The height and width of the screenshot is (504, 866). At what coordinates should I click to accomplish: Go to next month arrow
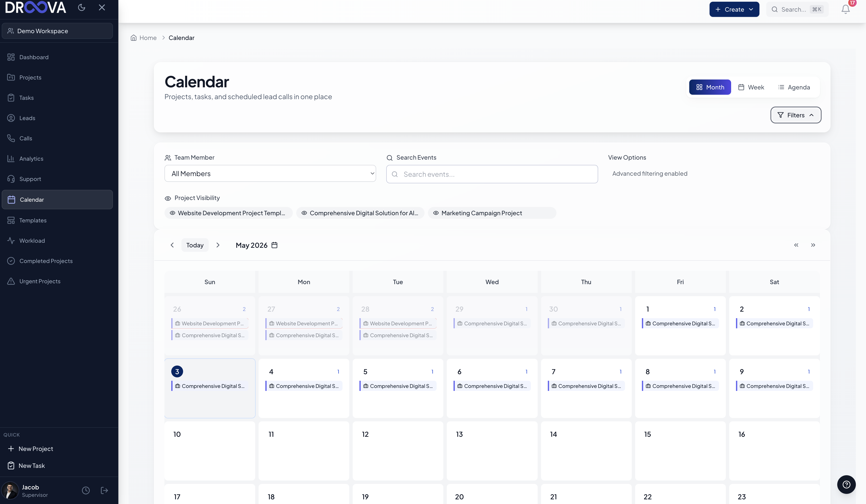point(218,245)
